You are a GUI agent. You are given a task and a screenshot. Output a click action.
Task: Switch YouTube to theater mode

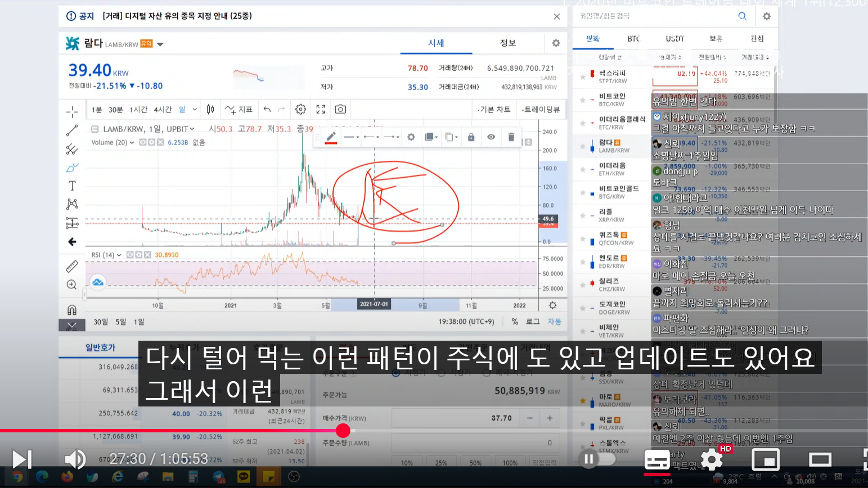click(x=820, y=460)
